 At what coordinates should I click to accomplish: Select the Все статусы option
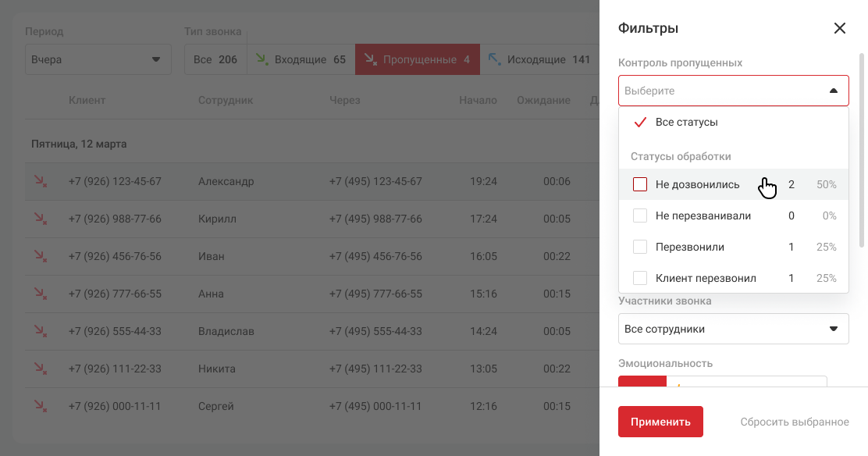point(686,123)
